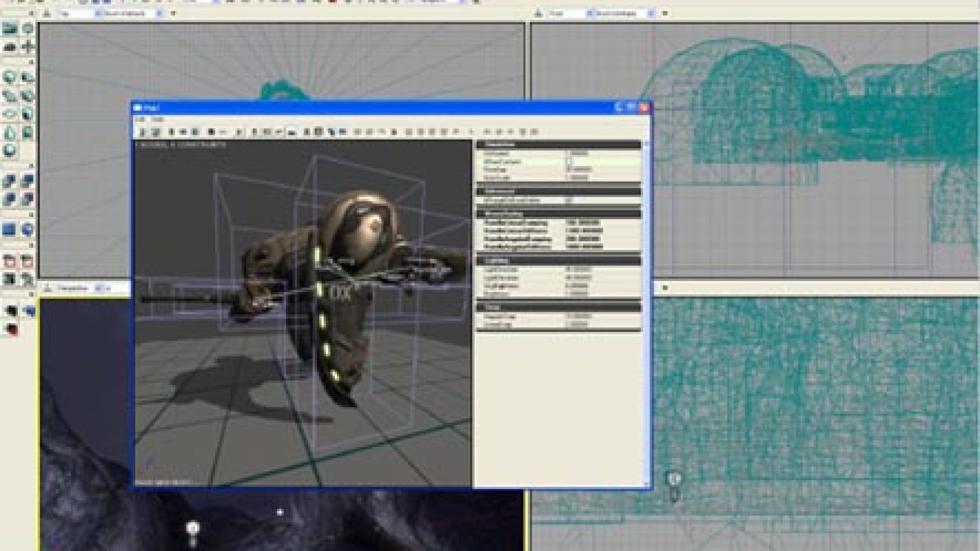Click the CSG Add brush icon
The image size is (980, 551).
coord(10,181)
